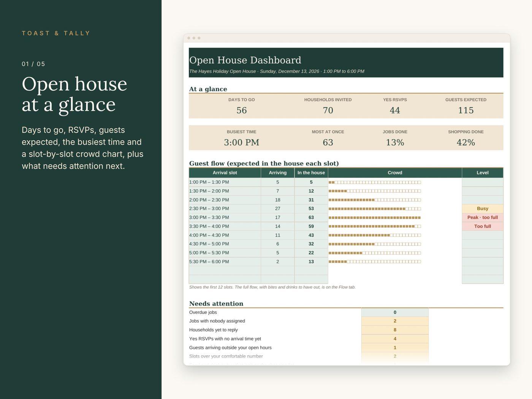This screenshot has width=532, height=399.
Task: Click the Flow tab footnote under the table
Action: (x=272, y=287)
